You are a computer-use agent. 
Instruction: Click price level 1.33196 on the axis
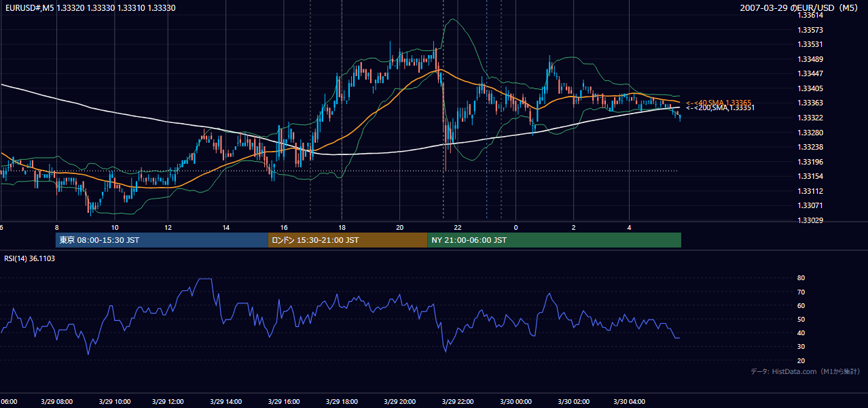point(810,161)
